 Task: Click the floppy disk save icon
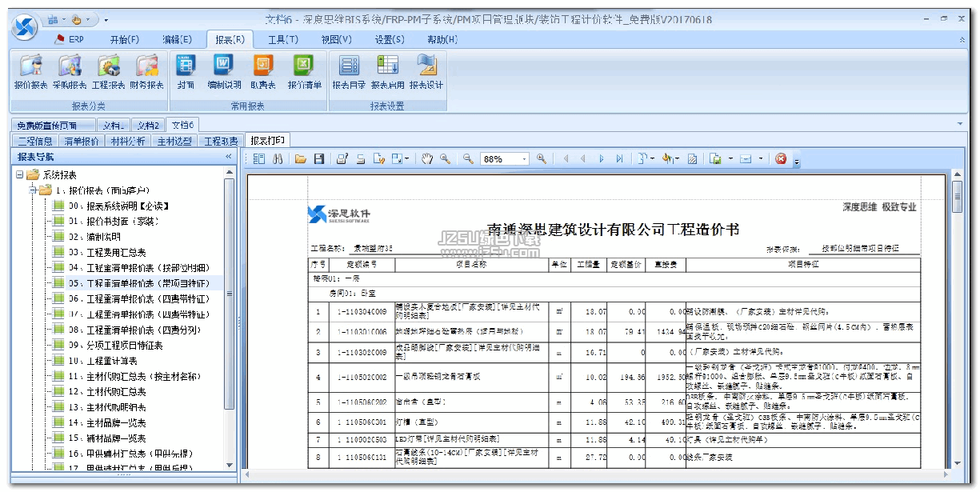coord(318,159)
